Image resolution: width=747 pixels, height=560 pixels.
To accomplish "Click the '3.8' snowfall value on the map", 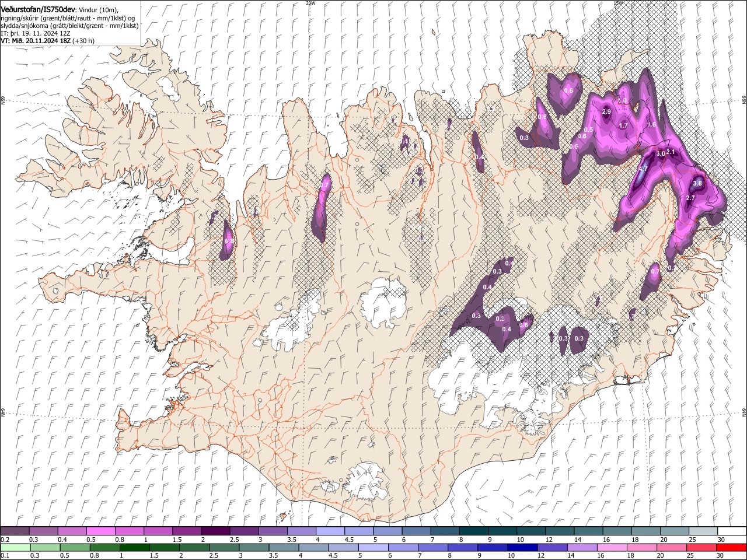I will click(697, 183).
